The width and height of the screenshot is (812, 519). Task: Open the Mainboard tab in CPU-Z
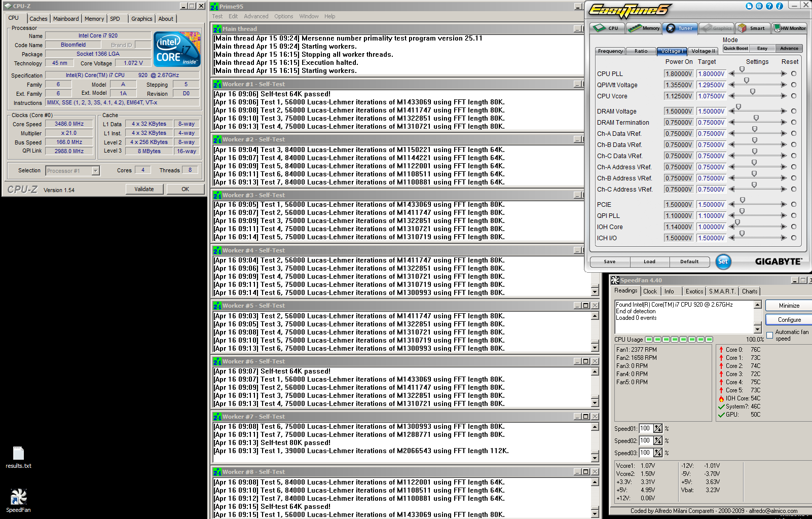[66, 19]
